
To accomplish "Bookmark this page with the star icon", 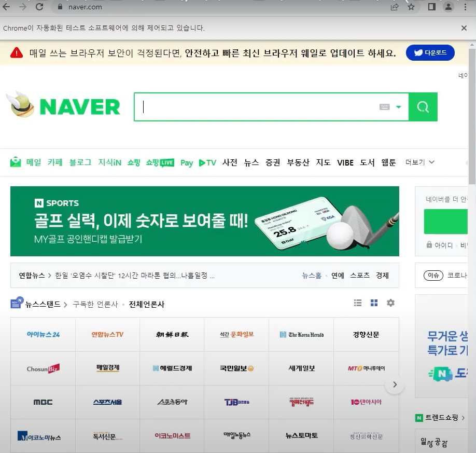I will [411, 7].
